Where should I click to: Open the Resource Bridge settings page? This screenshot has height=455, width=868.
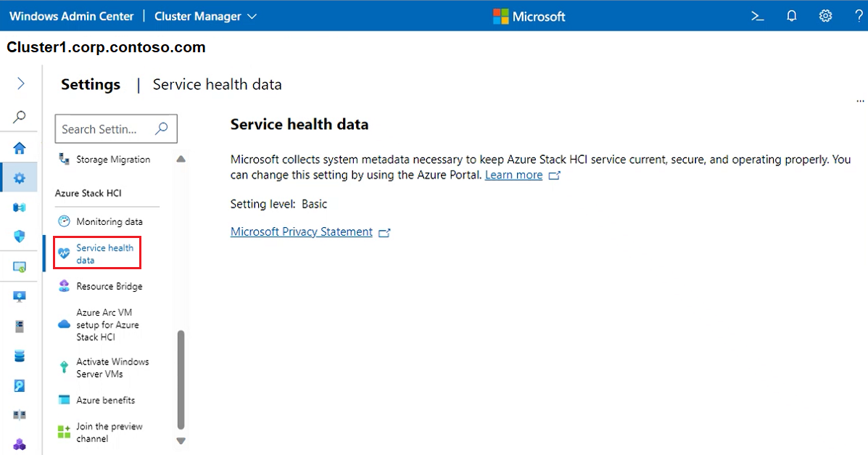(x=100, y=286)
